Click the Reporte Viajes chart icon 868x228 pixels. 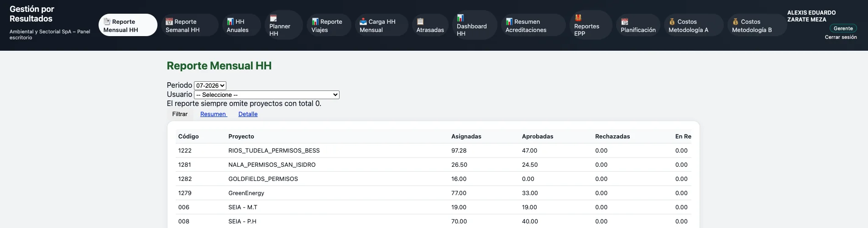315,21
